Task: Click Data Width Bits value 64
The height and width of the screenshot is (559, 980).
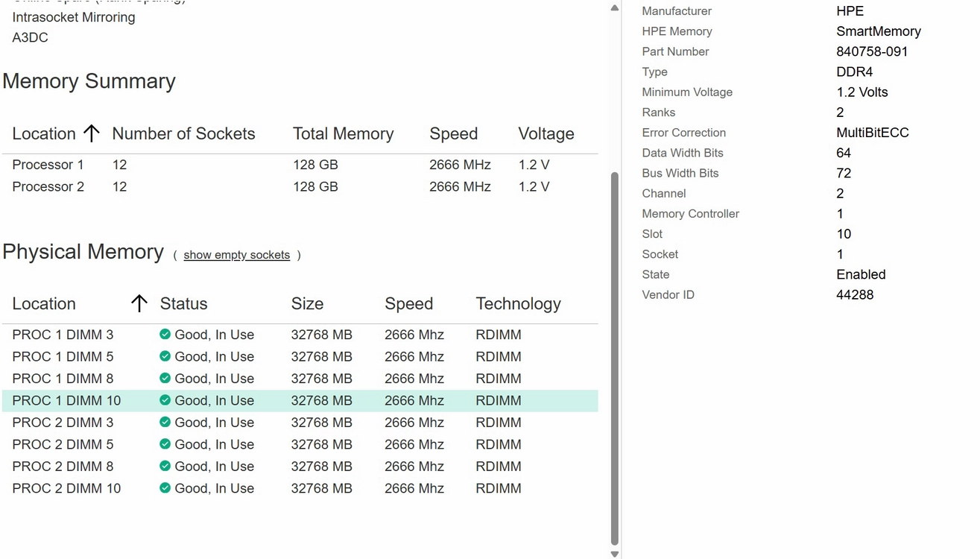Action: (844, 153)
